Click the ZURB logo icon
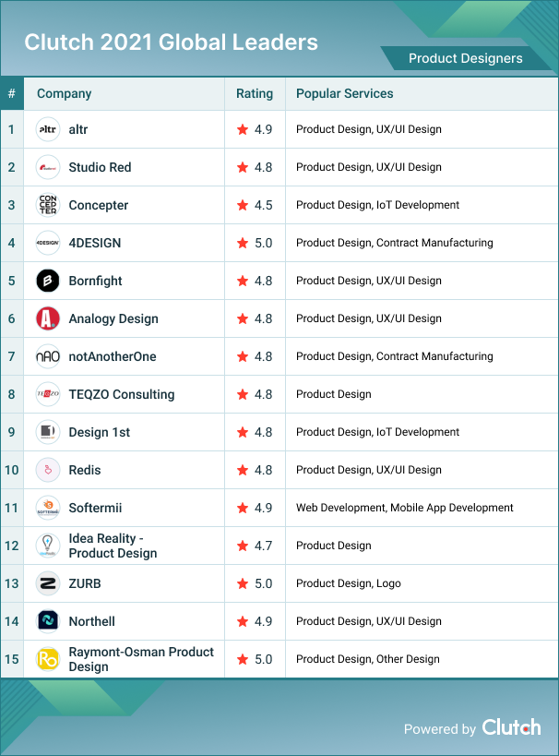Viewport: 559px width, 756px height. (48, 583)
